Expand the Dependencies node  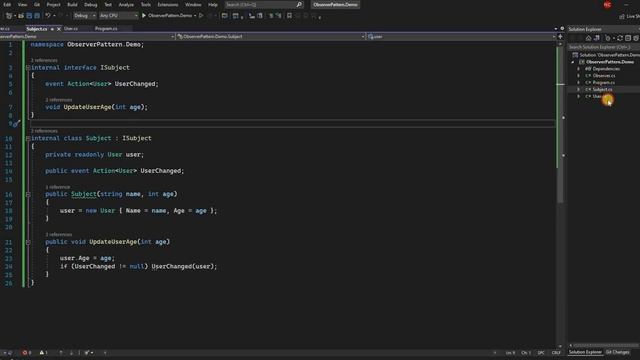[x=578, y=69]
